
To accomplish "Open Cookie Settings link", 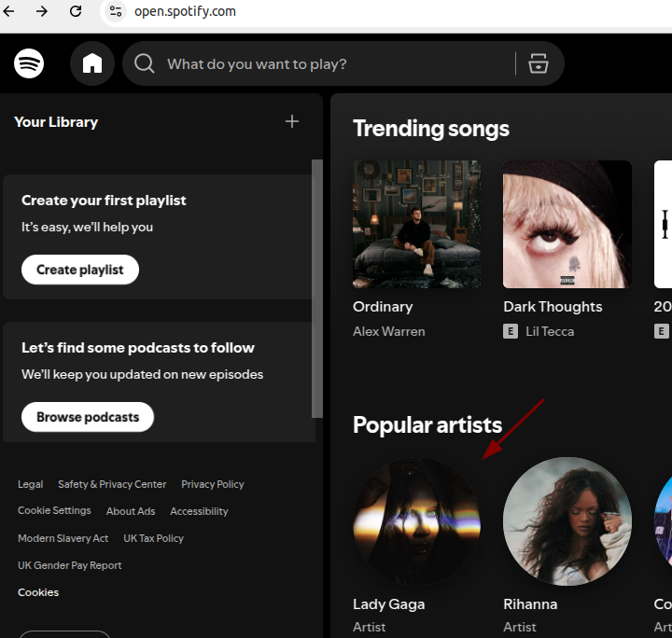I will point(54,511).
